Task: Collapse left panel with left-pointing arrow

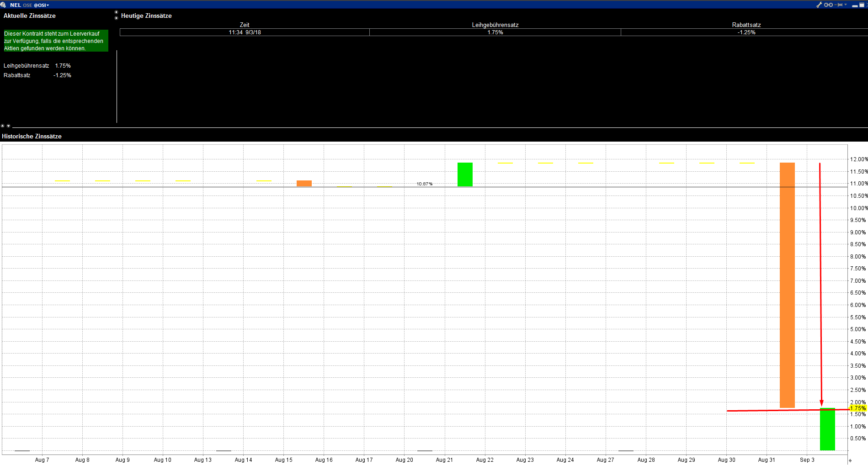Action: [116, 12]
